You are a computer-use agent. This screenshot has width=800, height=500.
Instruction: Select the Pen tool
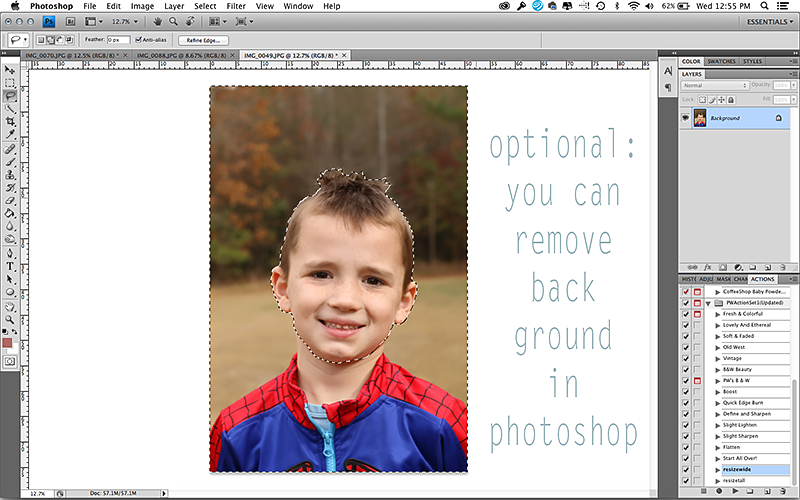10,254
